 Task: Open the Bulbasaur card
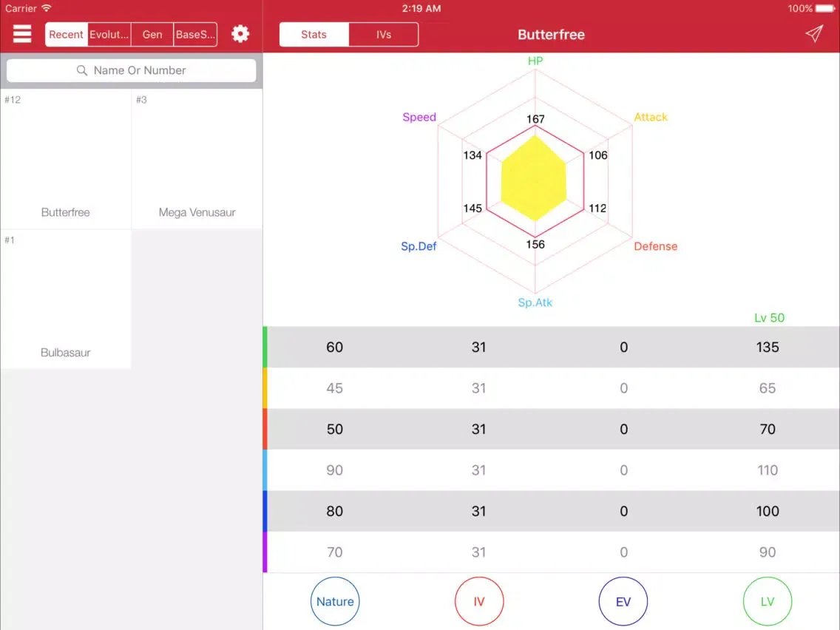tap(66, 299)
